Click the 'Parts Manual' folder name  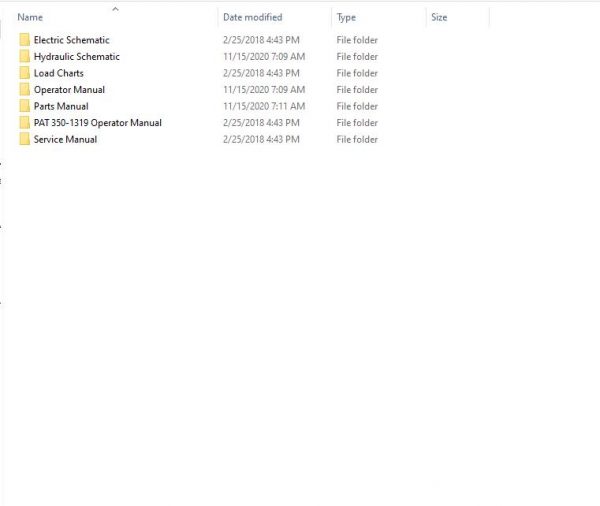click(61, 106)
